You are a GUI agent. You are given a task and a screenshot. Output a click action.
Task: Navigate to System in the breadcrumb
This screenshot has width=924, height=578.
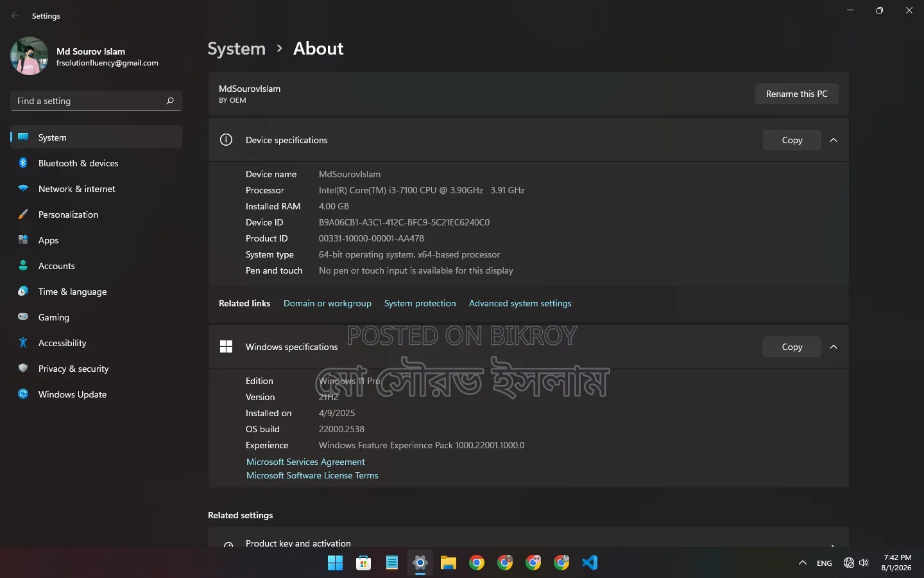click(x=236, y=49)
